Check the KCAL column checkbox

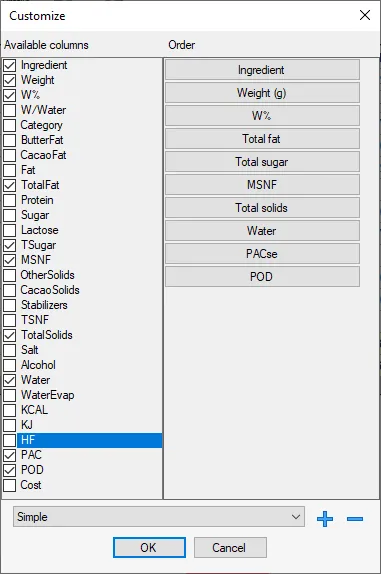pyautogui.click(x=10, y=410)
